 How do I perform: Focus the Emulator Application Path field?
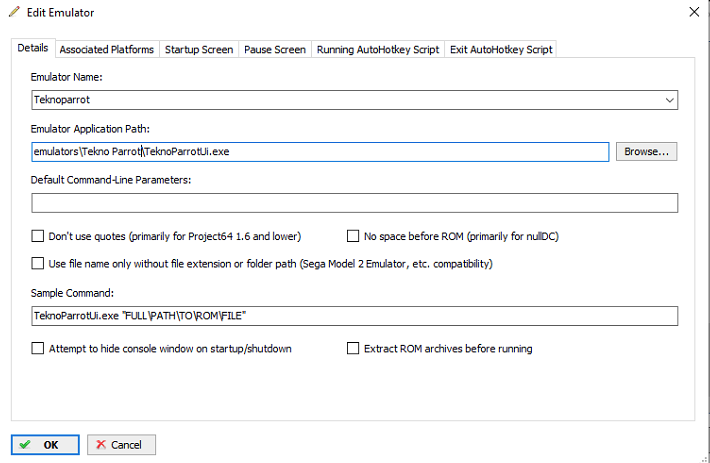pos(320,152)
